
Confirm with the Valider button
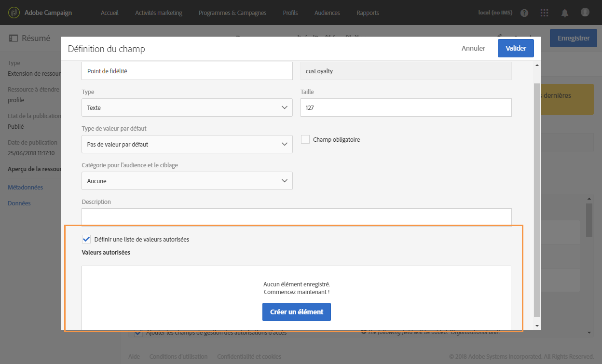(x=516, y=48)
